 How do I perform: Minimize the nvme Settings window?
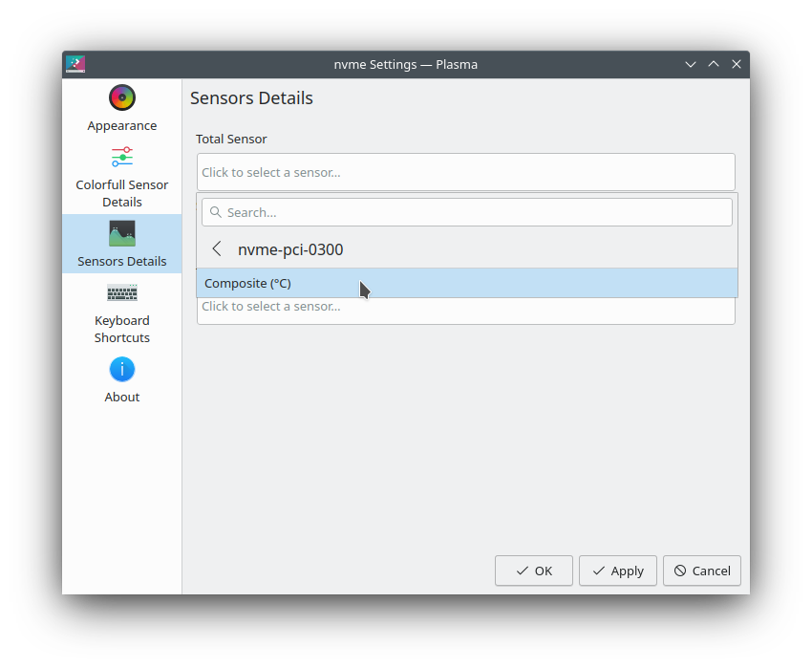pos(691,64)
